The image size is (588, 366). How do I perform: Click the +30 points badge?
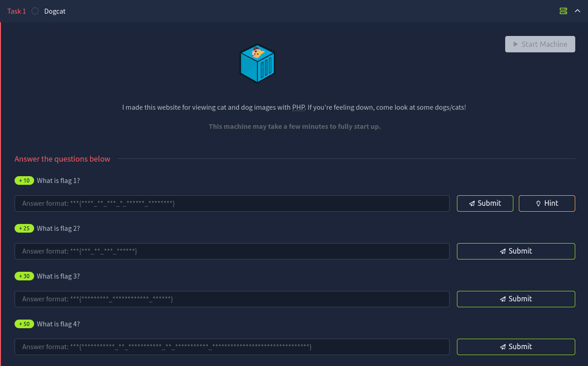click(24, 276)
